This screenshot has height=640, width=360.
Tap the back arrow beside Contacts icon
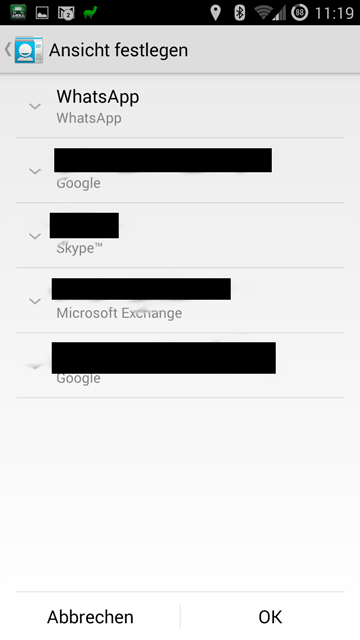pyautogui.click(x=8, y=49)
